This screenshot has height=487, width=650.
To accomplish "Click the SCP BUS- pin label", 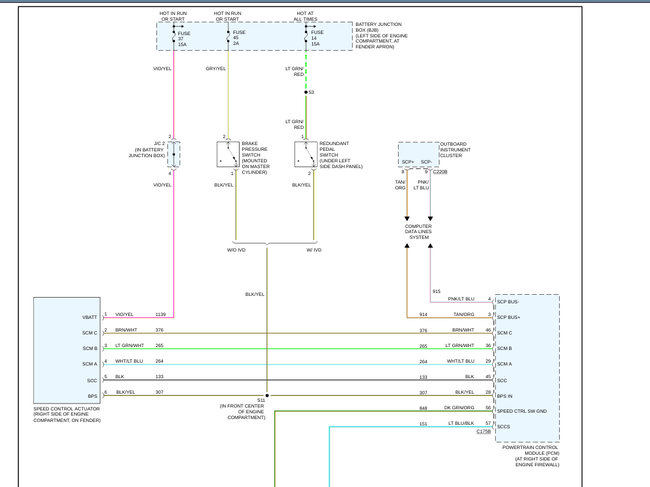I will [508, 302].
